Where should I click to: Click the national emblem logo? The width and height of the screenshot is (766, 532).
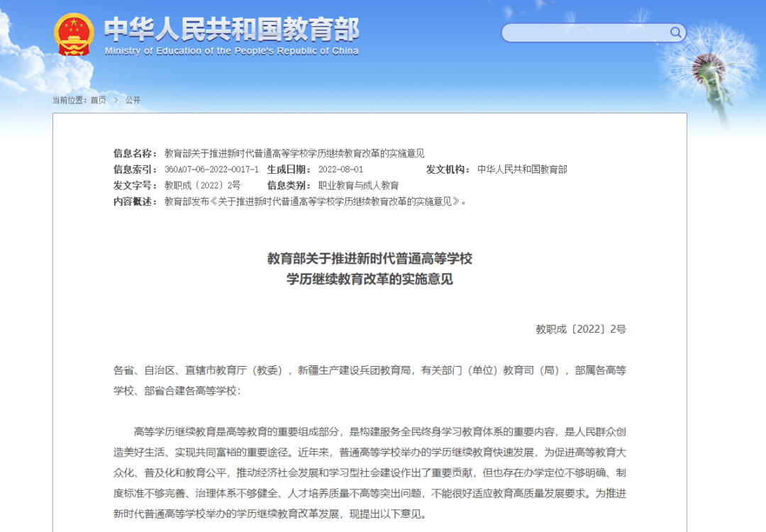74,34
